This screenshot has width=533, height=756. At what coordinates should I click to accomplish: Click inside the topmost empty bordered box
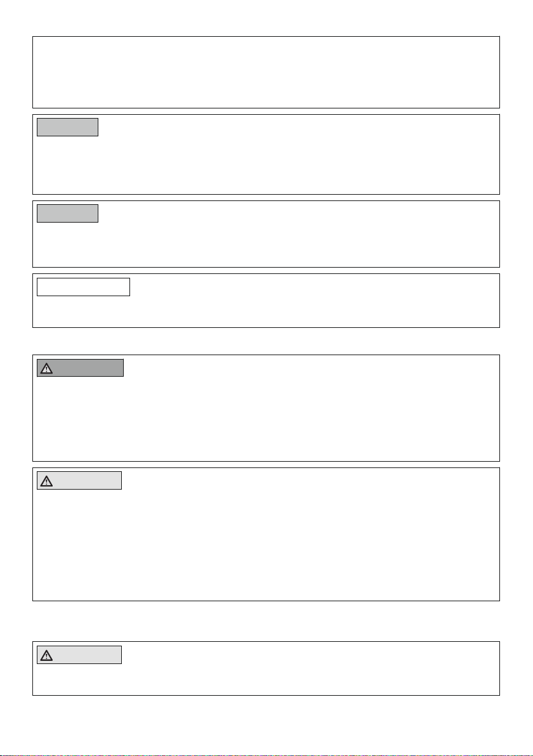click(266, 72)
